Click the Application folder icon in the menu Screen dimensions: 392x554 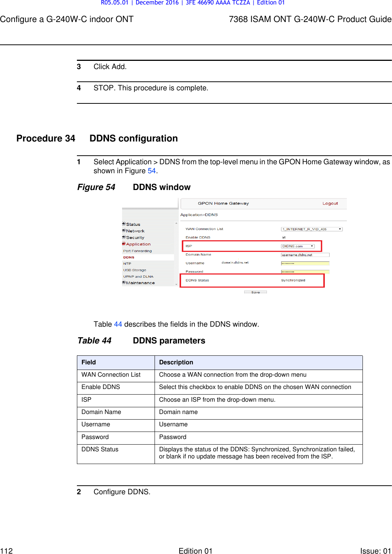click(x=123, y=244)
